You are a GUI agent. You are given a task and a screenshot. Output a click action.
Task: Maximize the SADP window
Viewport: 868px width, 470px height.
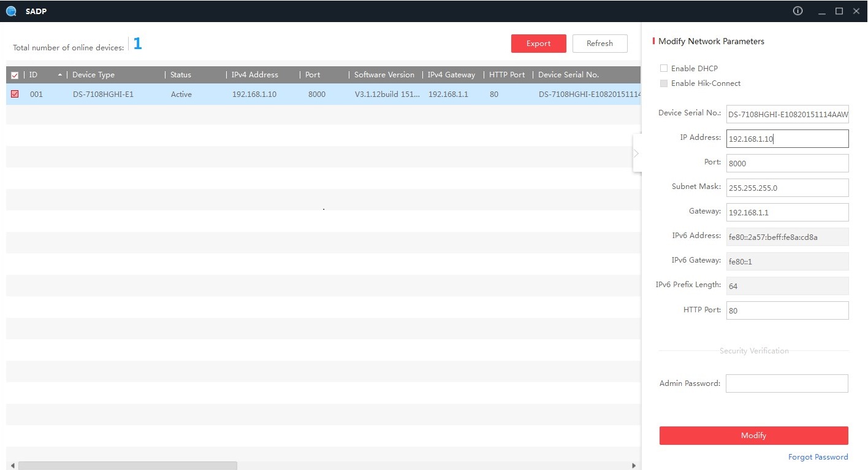pyautogui.click(x=839, y=11)
